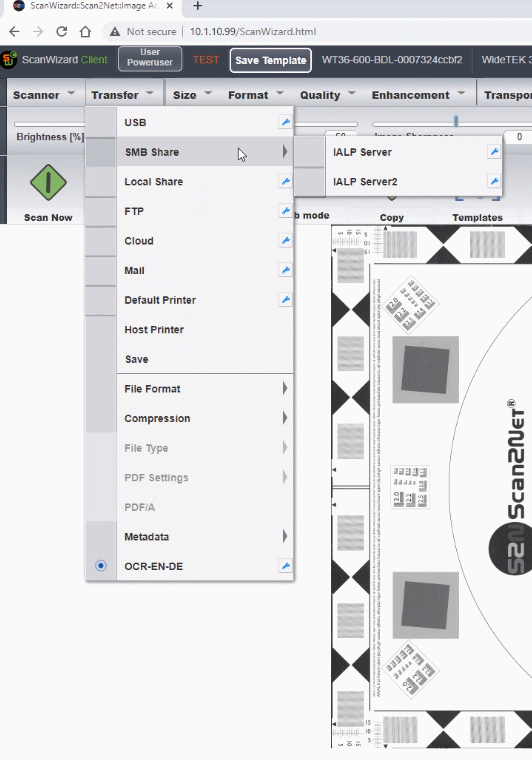
Task: Click the Mail configuration wrench icon
Action: click(285, 270)
